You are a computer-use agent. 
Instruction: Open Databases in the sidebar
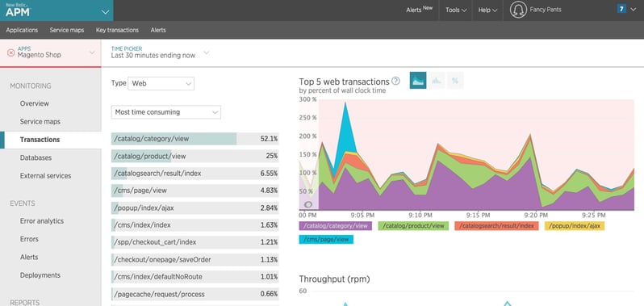point(36,157)
